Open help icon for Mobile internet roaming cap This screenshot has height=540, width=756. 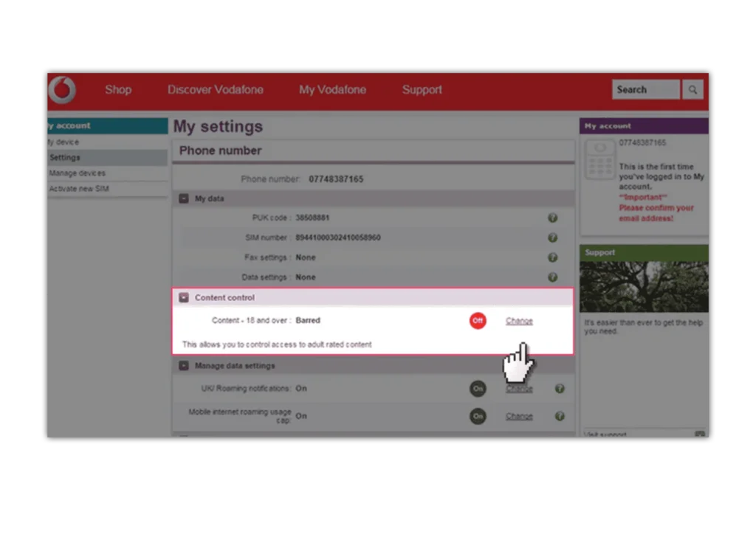(560, 416)
